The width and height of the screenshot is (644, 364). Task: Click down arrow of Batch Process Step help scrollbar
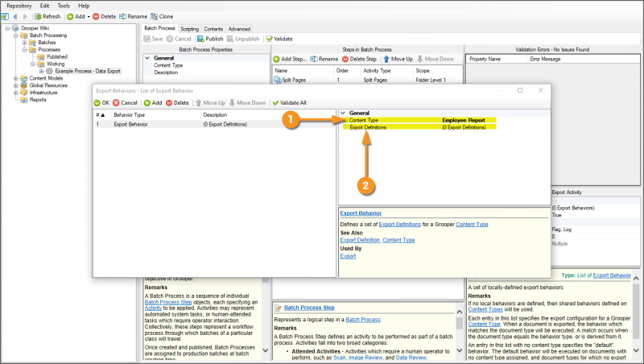coord(460,350)
